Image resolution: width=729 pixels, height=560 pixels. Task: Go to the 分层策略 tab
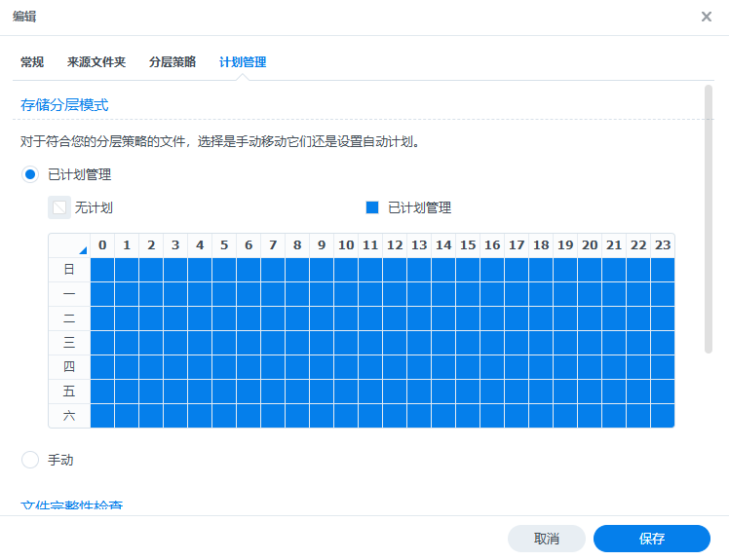click(x=173, y=62)
